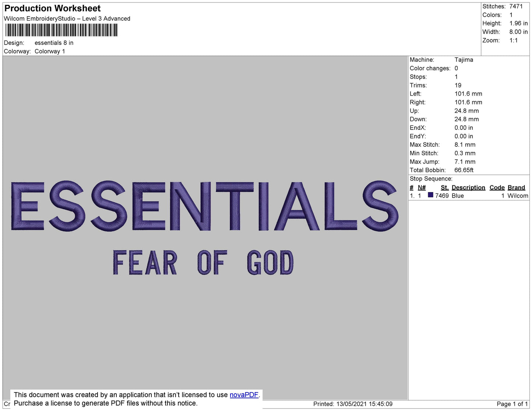The image size is (532, 411).
Task: Select the Min Stitch value "0.3 mm"
Action: pyautogui.click(x=465, y=153)
